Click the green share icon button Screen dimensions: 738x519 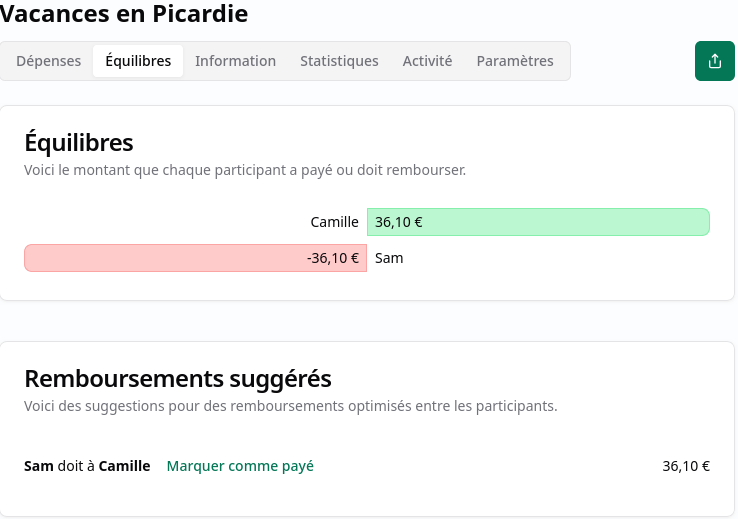click(x=714, y=61)
